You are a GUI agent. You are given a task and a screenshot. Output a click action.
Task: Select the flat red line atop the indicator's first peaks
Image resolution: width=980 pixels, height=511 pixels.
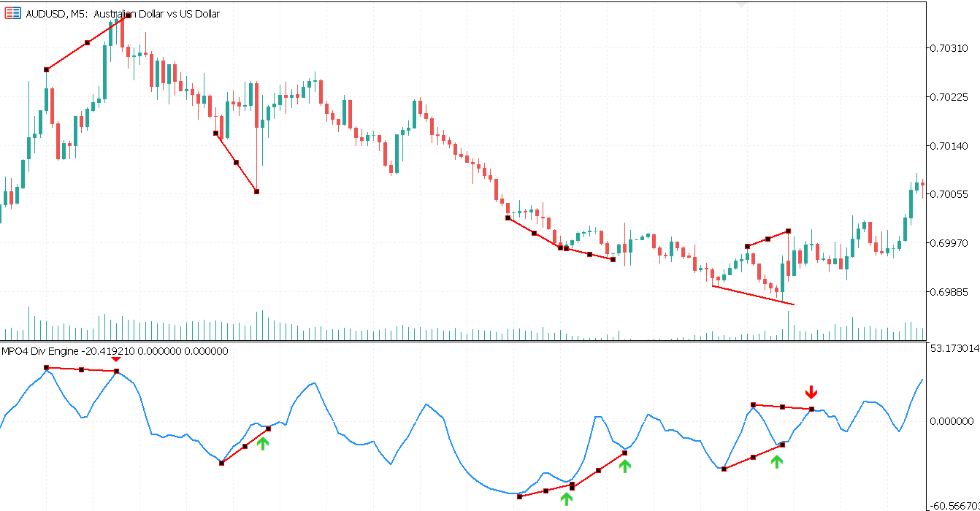coord(81,369)
